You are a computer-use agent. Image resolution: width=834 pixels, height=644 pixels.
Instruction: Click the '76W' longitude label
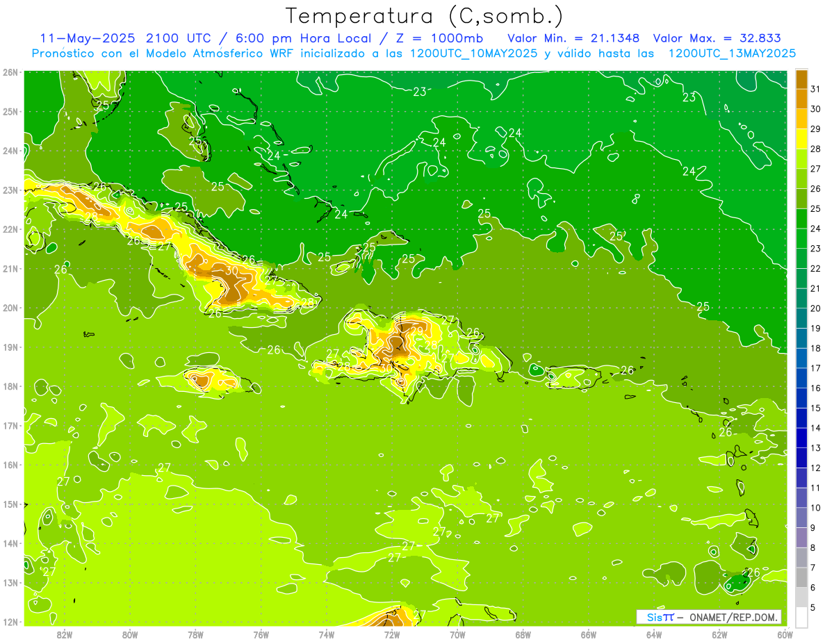tap(261, 634)
